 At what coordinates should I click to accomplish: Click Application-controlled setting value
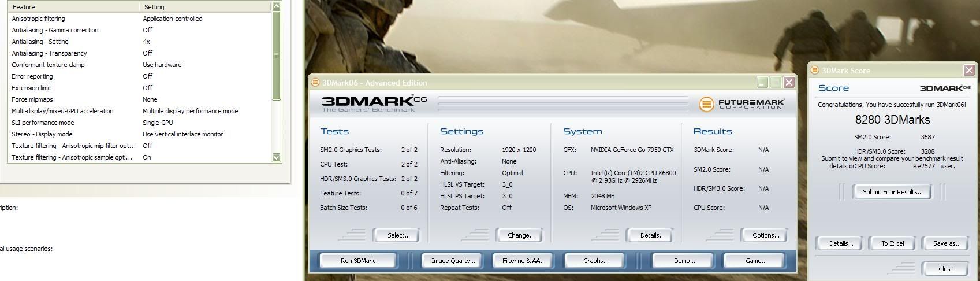click(x=173, y=19)
